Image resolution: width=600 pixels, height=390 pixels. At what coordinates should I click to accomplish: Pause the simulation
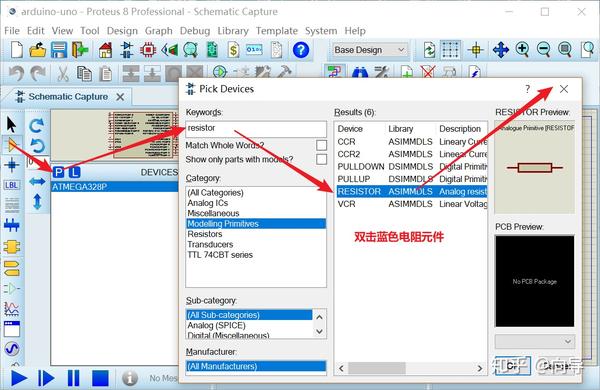coord(73,378)
